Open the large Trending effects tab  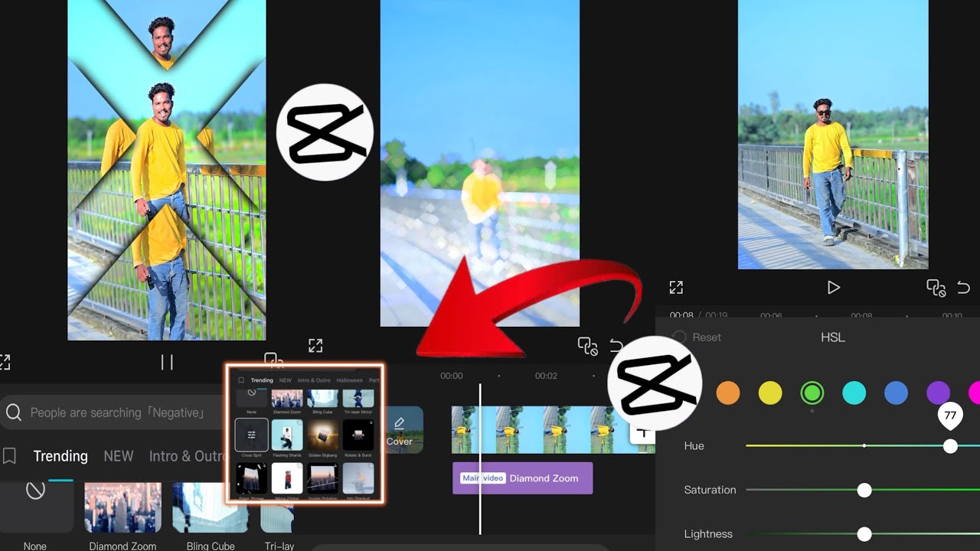pyautogui.click(x=60, y=456)
